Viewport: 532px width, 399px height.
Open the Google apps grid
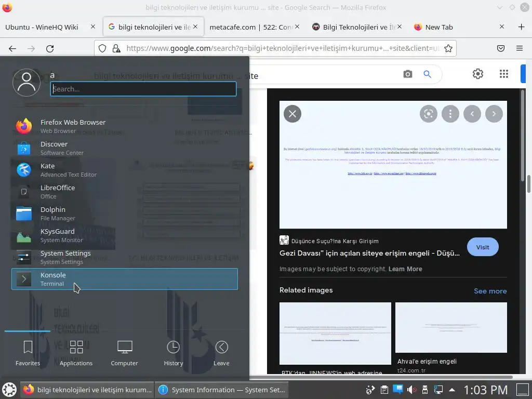[504, 74]
